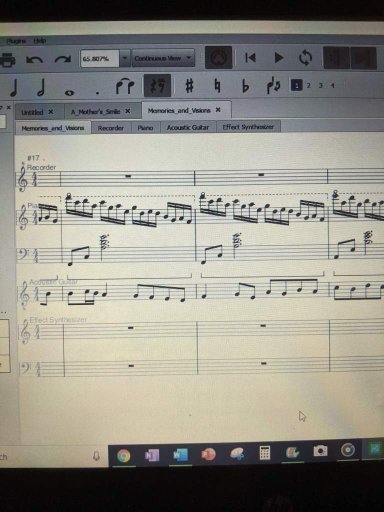Screen dimensions: 384x512
Task: Add a flat accidental
Action: 245,86
